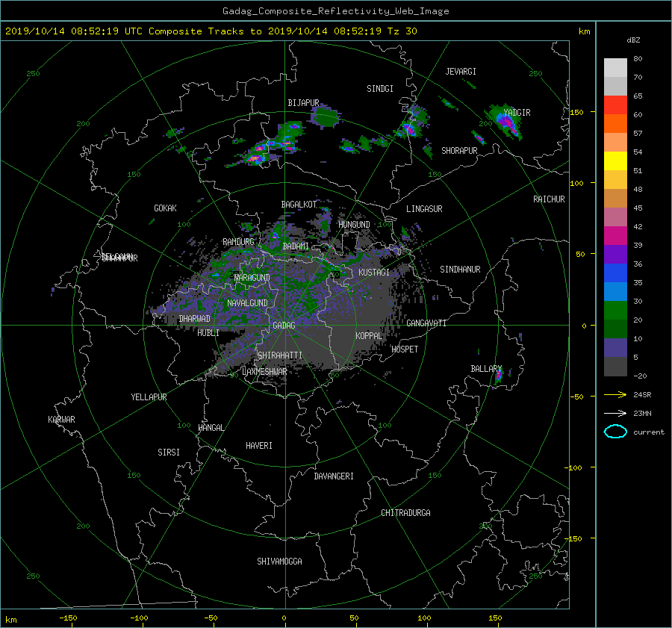Click the GANGAVATI label
Viewport: 672px width, 628px height.
(426, 323)
